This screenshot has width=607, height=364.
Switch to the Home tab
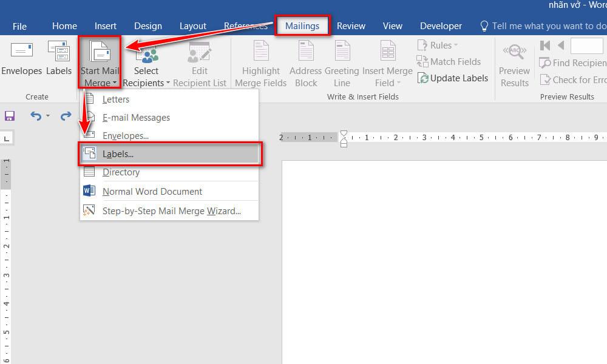[x=65, y=26]
